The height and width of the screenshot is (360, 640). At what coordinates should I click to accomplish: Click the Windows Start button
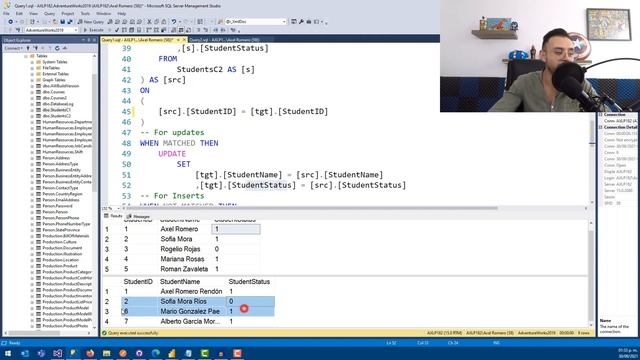point(8,353)
